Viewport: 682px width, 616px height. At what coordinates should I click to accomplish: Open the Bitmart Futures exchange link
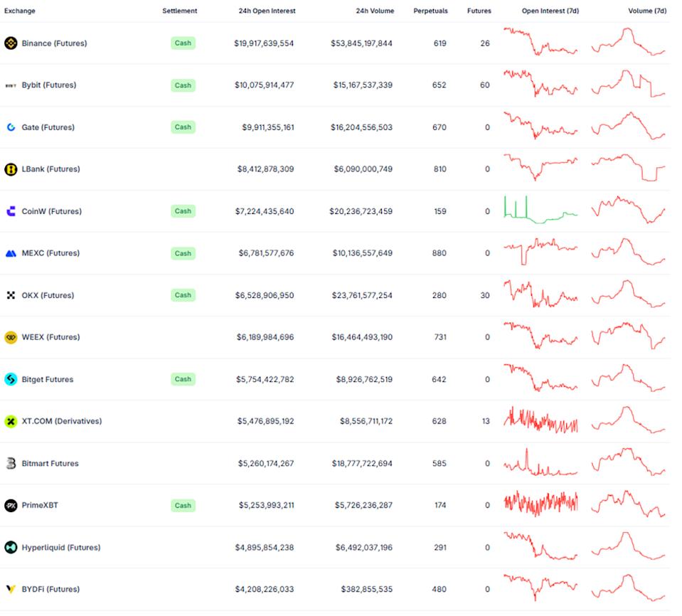50,464
